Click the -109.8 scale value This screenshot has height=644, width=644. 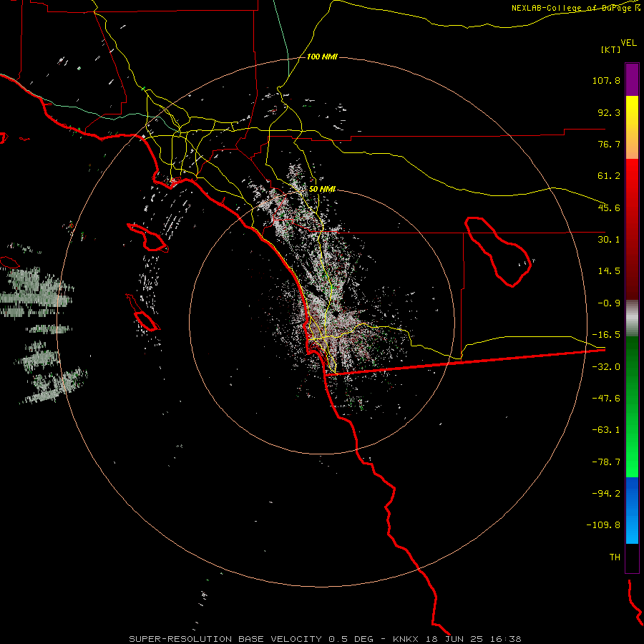(x=603, y=525)
